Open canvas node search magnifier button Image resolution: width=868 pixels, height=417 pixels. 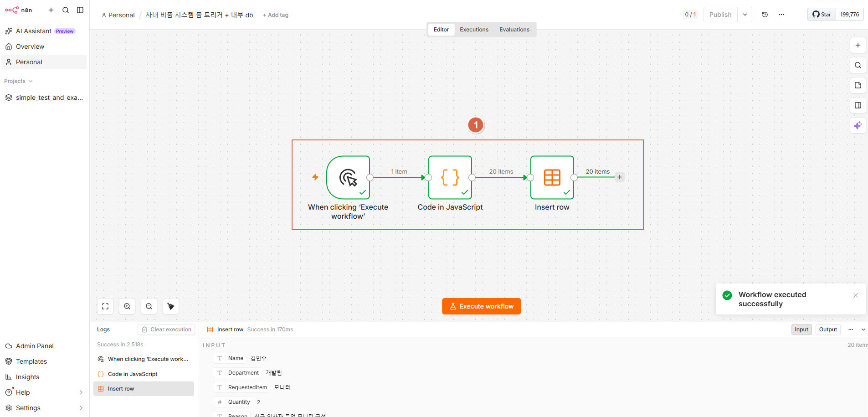[858, 65]
